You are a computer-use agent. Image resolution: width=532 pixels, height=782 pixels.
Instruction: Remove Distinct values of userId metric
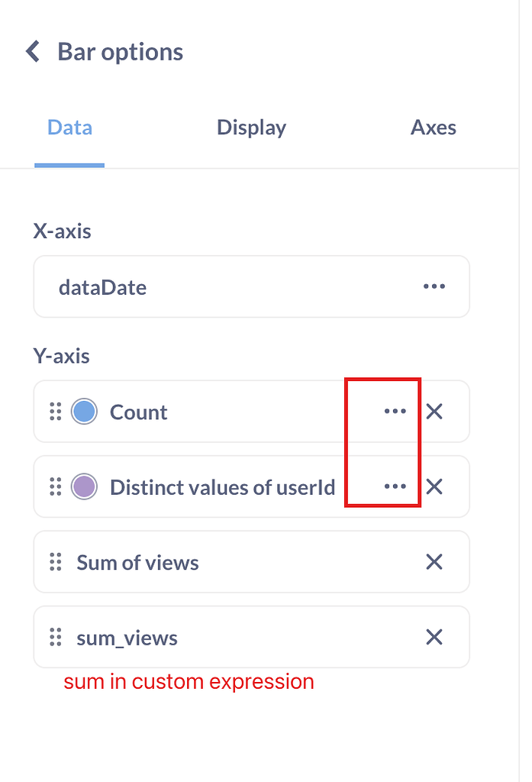coord(435,486)
